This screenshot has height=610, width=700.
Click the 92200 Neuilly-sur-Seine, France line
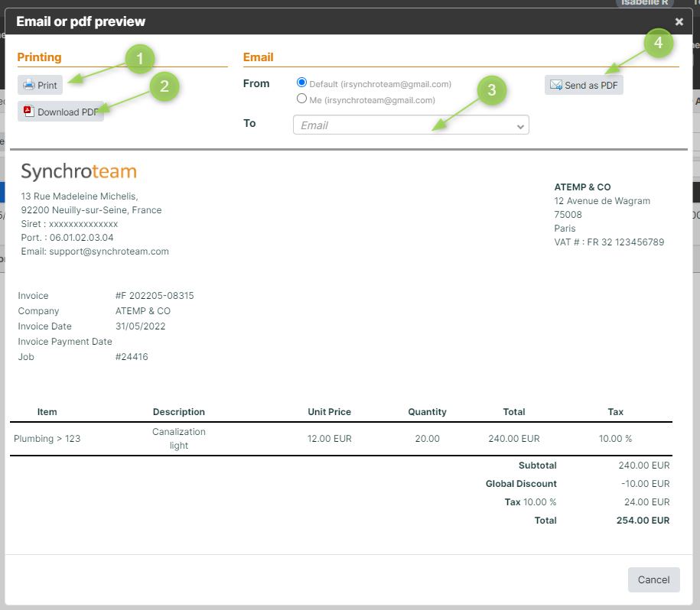[x=91, y=210]
